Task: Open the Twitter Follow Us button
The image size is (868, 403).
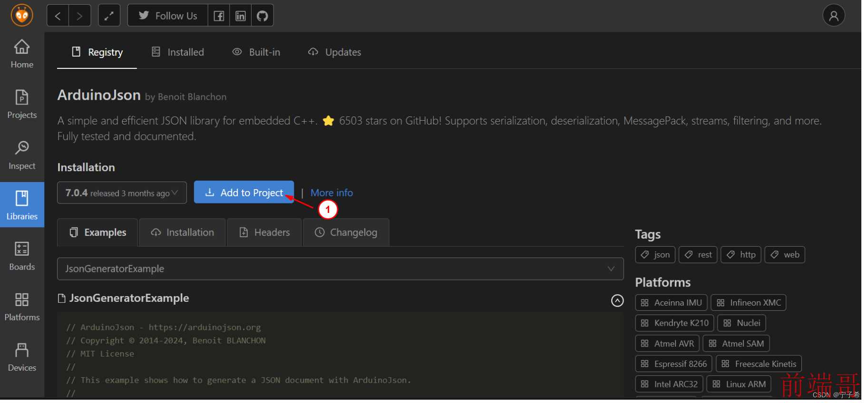Action: (x=168, y=16)
